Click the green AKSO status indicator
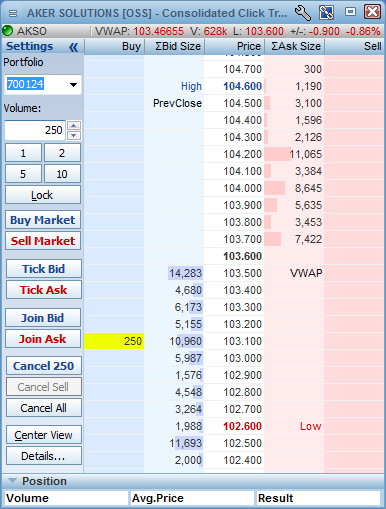This screenshot has height=509, width=386. pos(7,31)
